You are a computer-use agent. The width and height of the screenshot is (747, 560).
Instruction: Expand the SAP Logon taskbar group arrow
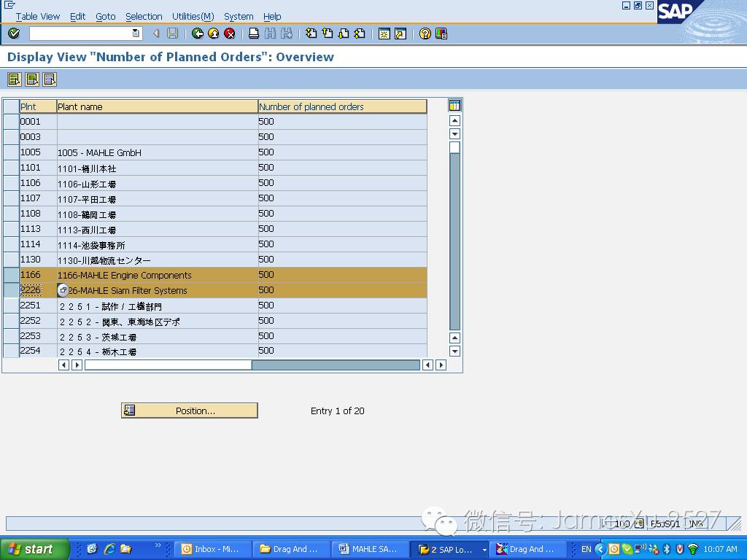(x=484, y=550)
